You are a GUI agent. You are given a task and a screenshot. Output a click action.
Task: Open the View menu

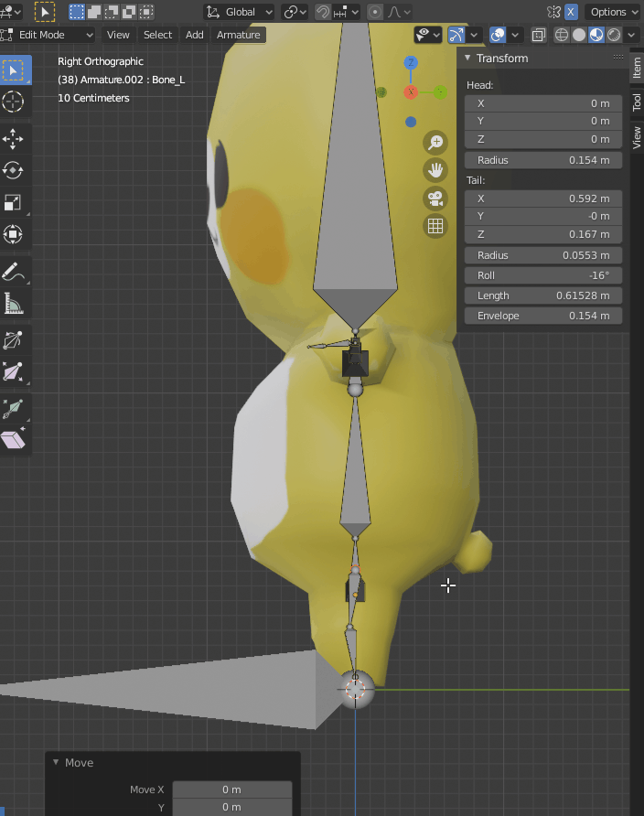coord(118,35)
